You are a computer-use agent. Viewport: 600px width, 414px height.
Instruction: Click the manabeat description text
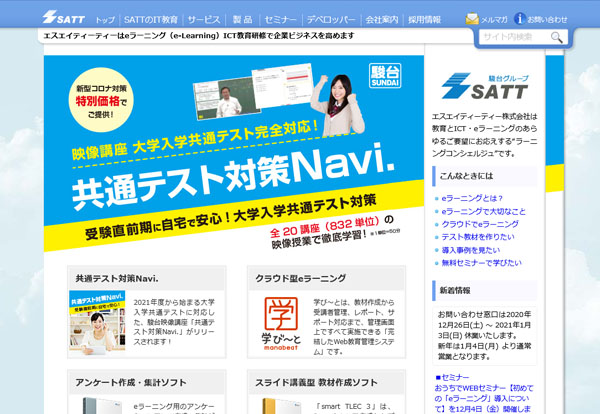[354, 327]
